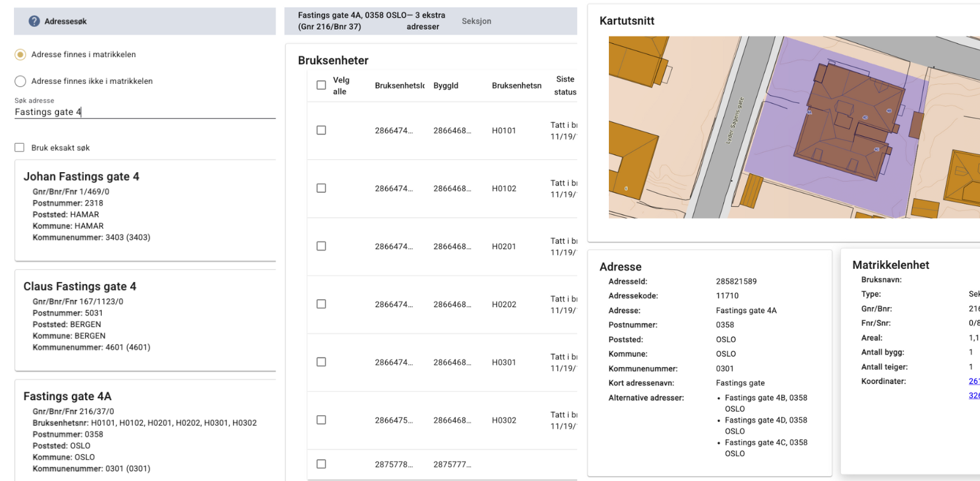
Task: Click the second Koordinater link below
Action: point(974,396)
